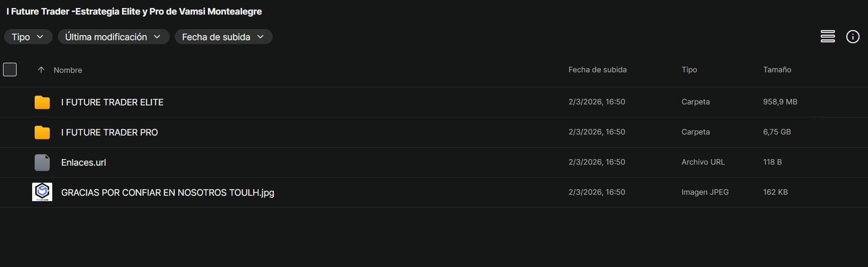
Task: Click the Tipo column header
Action: 689,70
